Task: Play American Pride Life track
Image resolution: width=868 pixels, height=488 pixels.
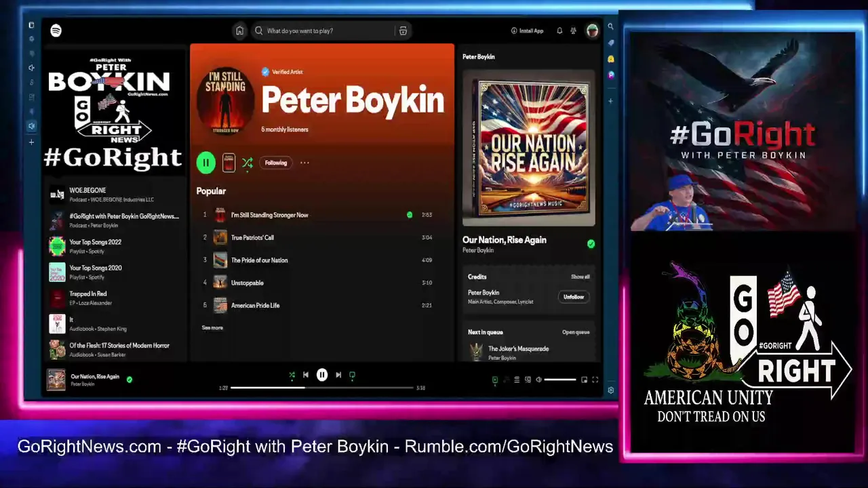Action: coord(255,305)
